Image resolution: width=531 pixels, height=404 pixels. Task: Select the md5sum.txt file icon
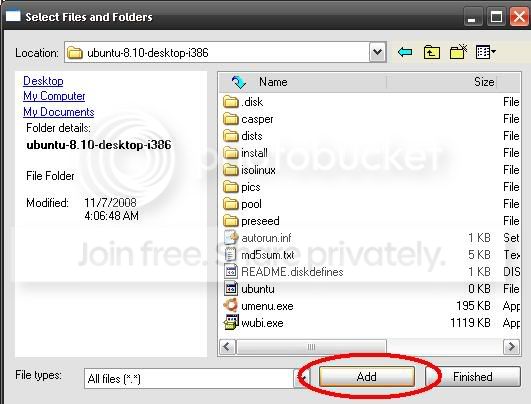click(x=231, y=255)
